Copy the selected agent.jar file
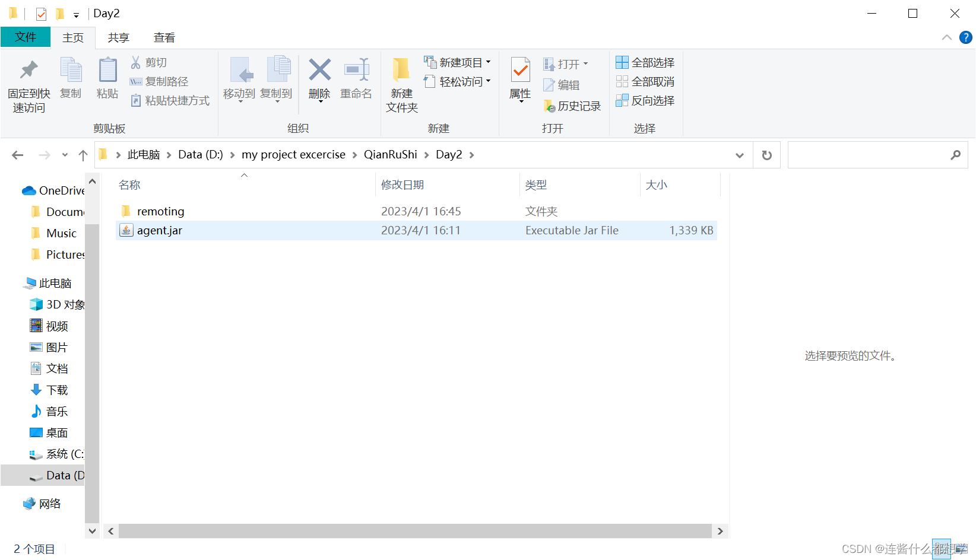Screen dimensions: 976x560 click(x=71, y=80)
